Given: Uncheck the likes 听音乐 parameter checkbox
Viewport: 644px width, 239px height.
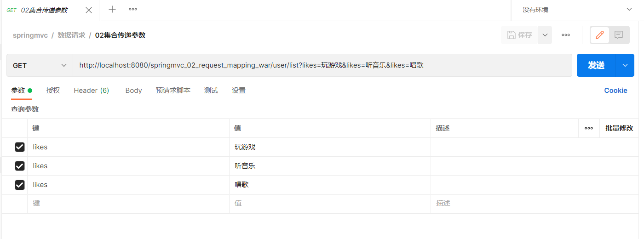Looking at the screenshot, I should coord(20,166).
